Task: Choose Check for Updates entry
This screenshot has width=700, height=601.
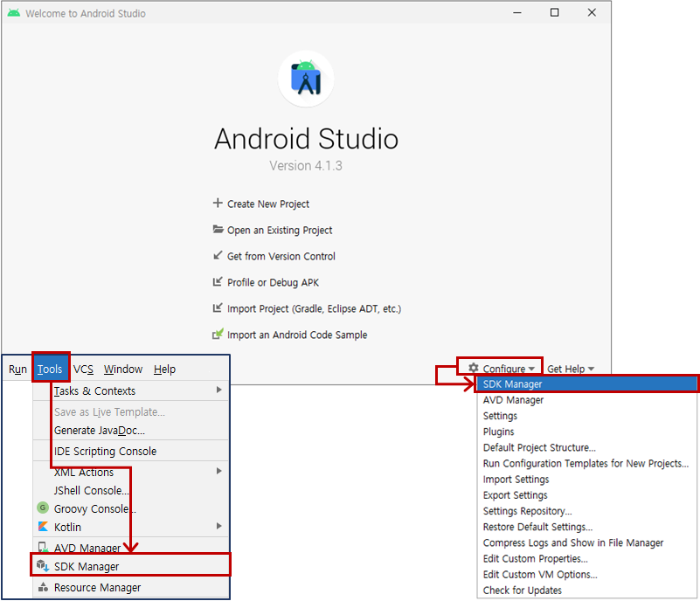Action: coord(586,591)
